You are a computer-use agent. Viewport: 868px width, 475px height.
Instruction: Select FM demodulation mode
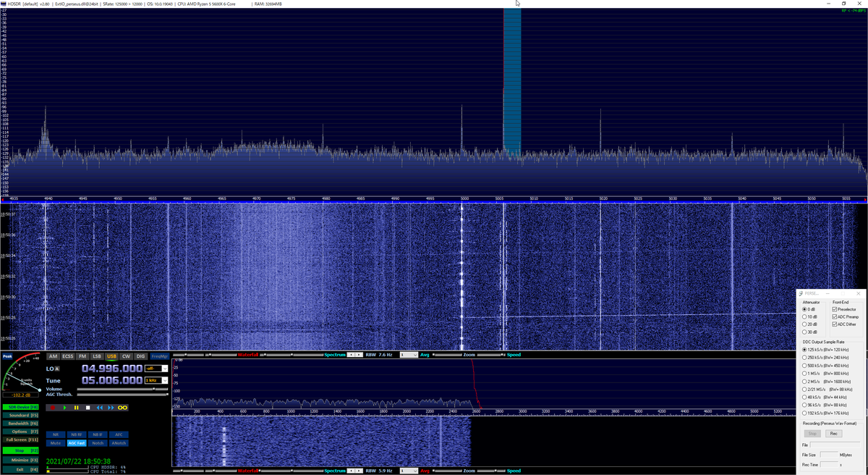82,356
